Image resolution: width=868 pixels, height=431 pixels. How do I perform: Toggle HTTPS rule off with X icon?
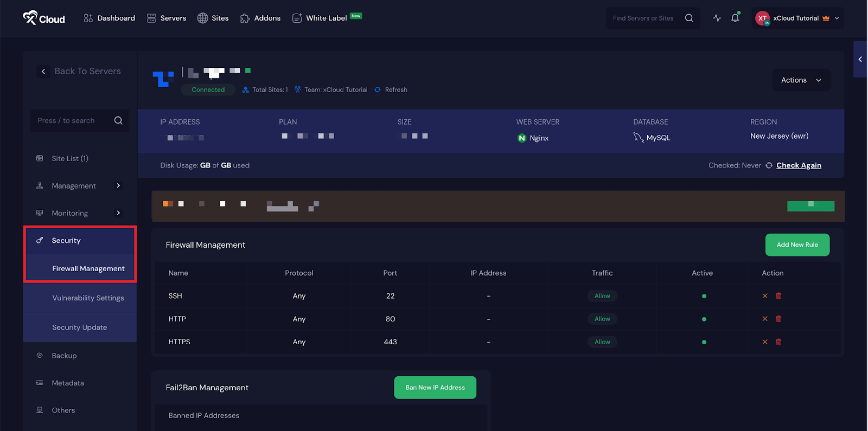click(x=765, y=342)
